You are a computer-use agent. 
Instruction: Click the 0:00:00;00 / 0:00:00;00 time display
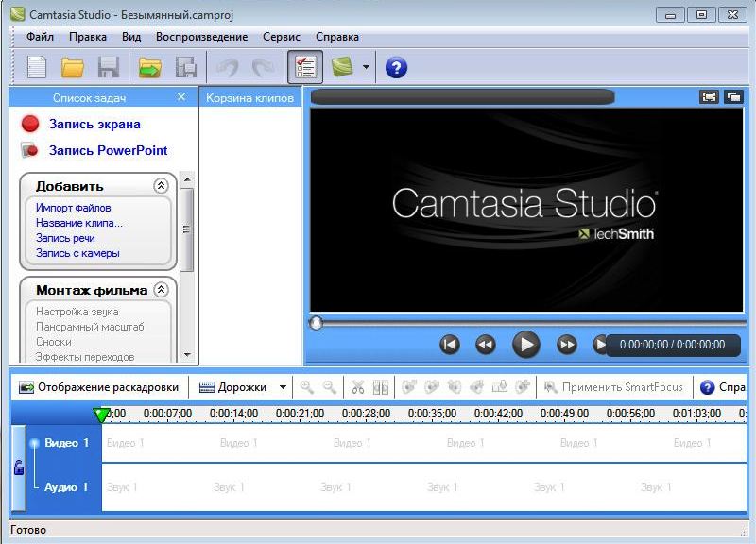(x=673, y=345)
